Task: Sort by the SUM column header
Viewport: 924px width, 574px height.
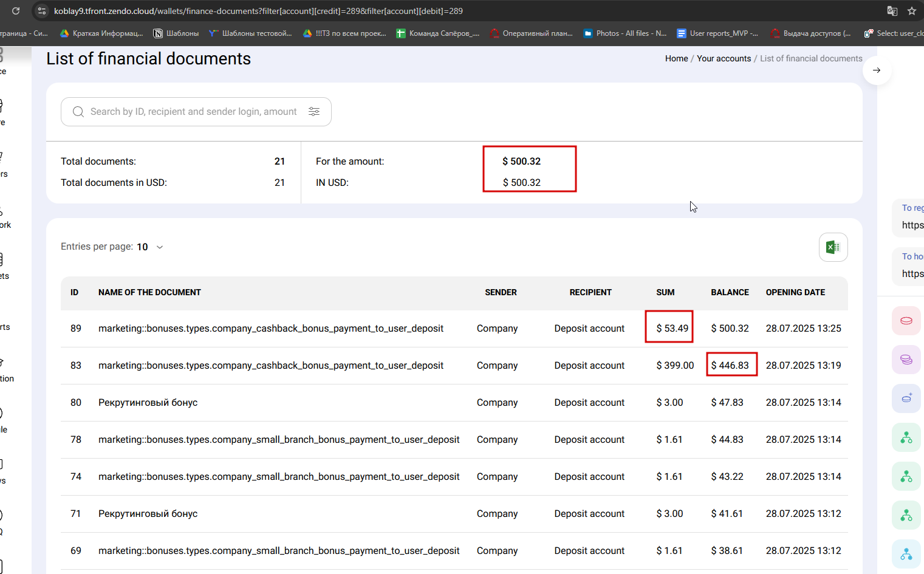Action: (x=665, y=292)
